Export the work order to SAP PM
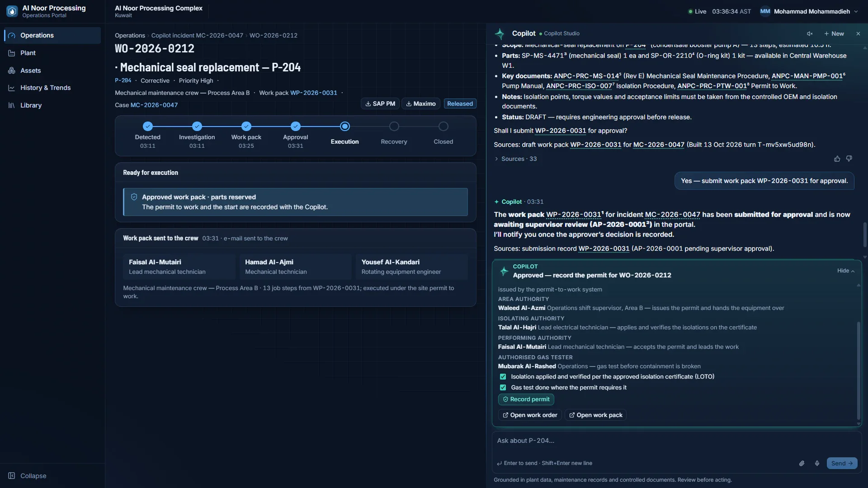 (380, 103)
